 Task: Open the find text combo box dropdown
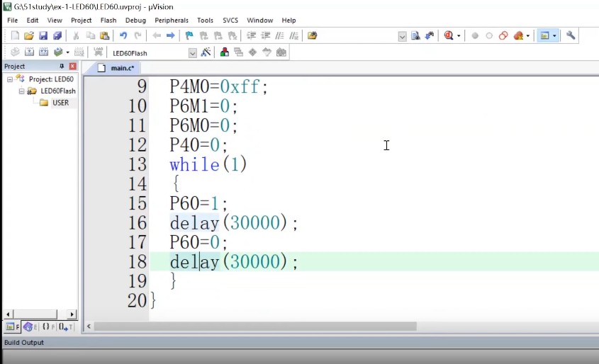(402, 37)
